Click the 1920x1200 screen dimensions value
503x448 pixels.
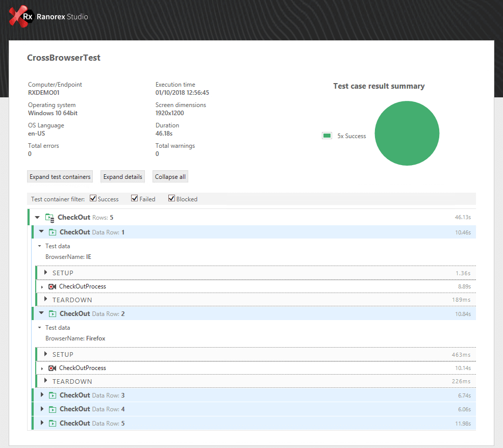(x=170, y=113)
